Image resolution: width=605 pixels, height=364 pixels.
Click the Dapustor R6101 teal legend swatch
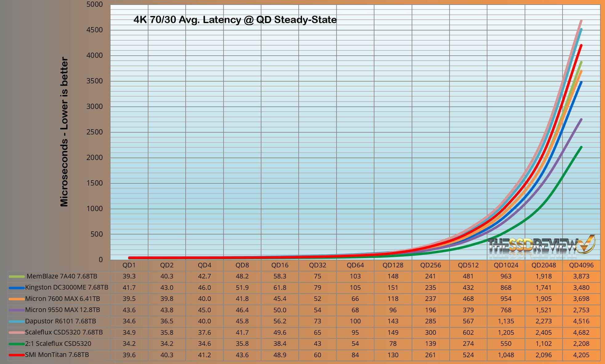[17, 322]
